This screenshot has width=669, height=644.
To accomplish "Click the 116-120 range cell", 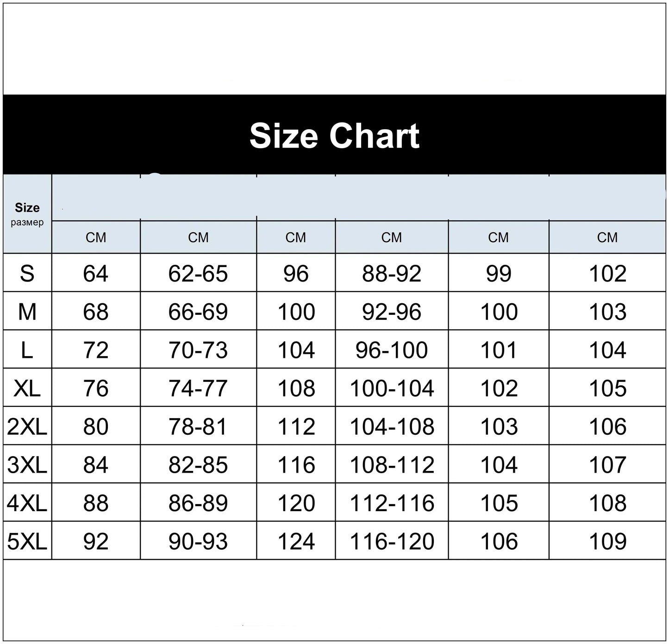I will [392, 541].
